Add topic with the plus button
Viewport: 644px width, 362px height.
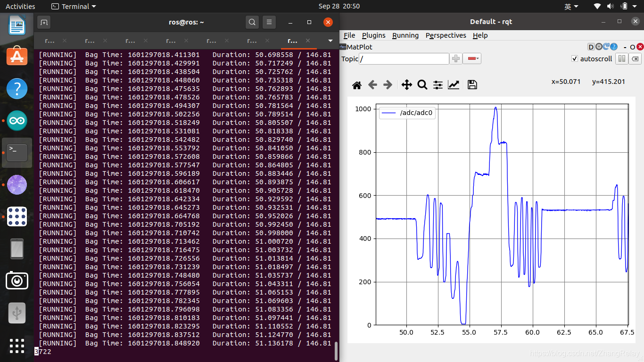point(456,59)
